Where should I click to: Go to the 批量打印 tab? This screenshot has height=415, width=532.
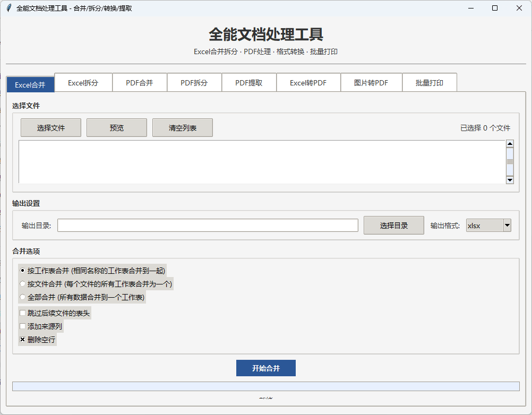[430, 83]
